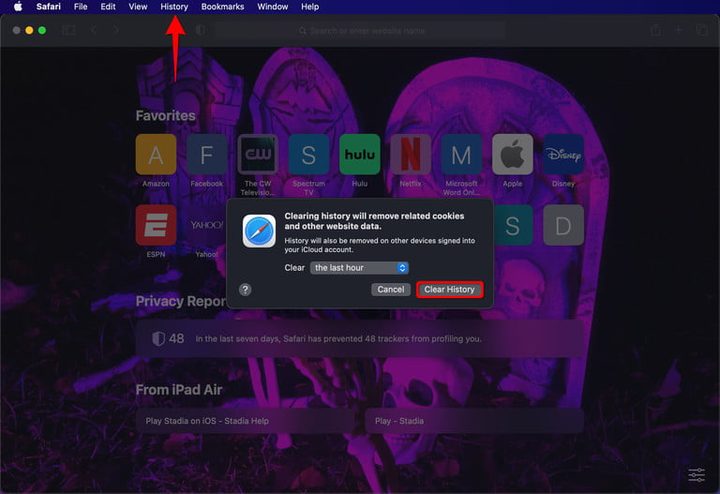Open the Spectrum TV favorite

click(309, 154)
